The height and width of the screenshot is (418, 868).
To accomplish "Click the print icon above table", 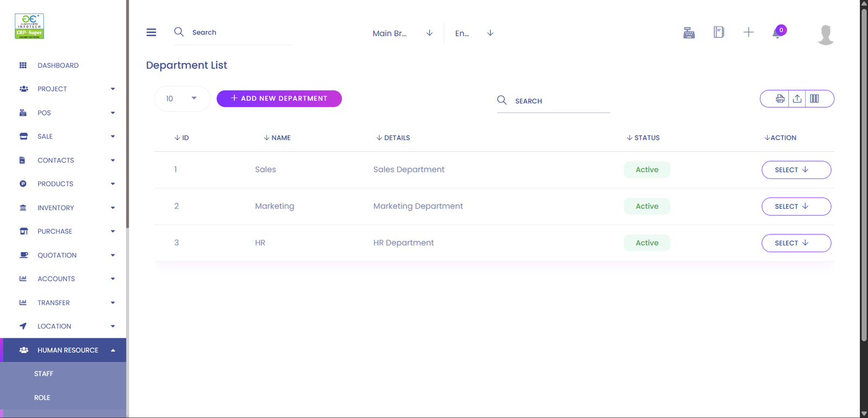I will (780, 99).
